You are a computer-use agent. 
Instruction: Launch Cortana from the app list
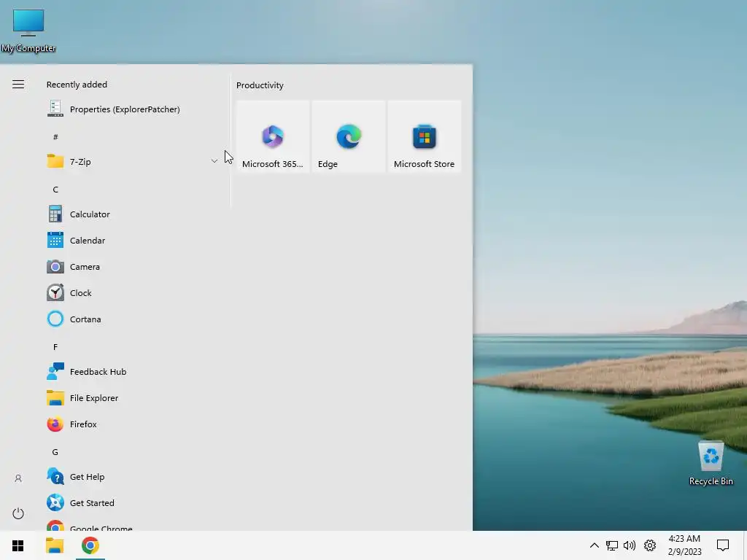click(132, 319)
